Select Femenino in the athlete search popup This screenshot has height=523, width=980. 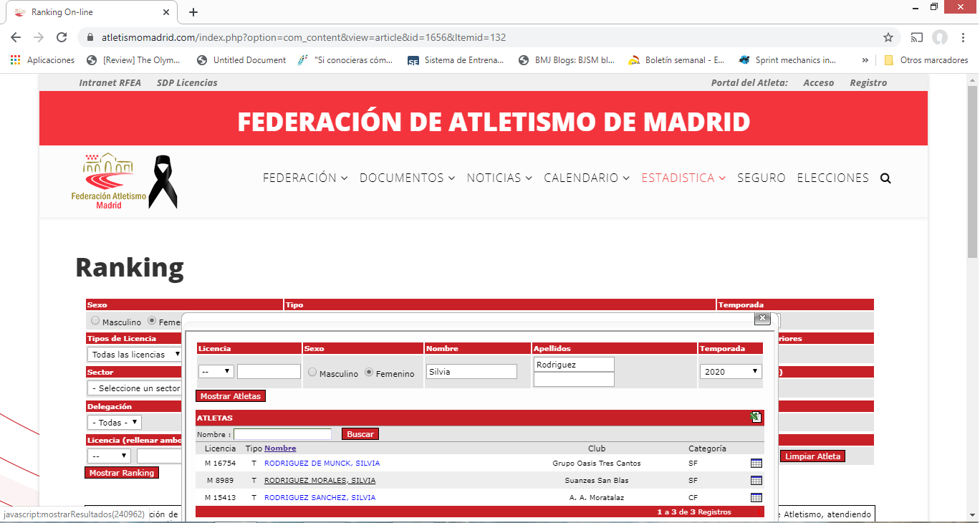click(370, 373)
